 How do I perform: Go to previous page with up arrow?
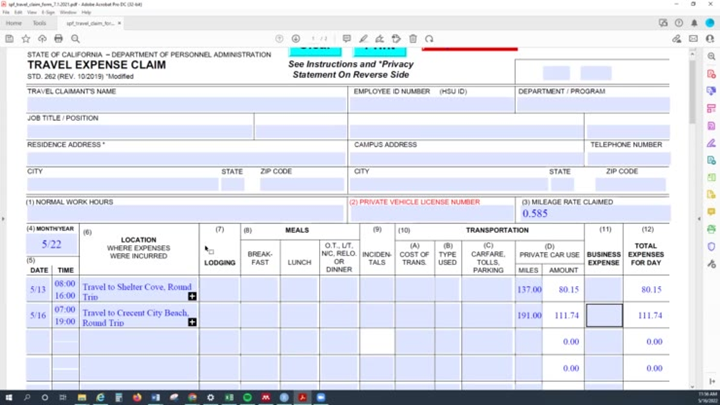pos(279,39)
